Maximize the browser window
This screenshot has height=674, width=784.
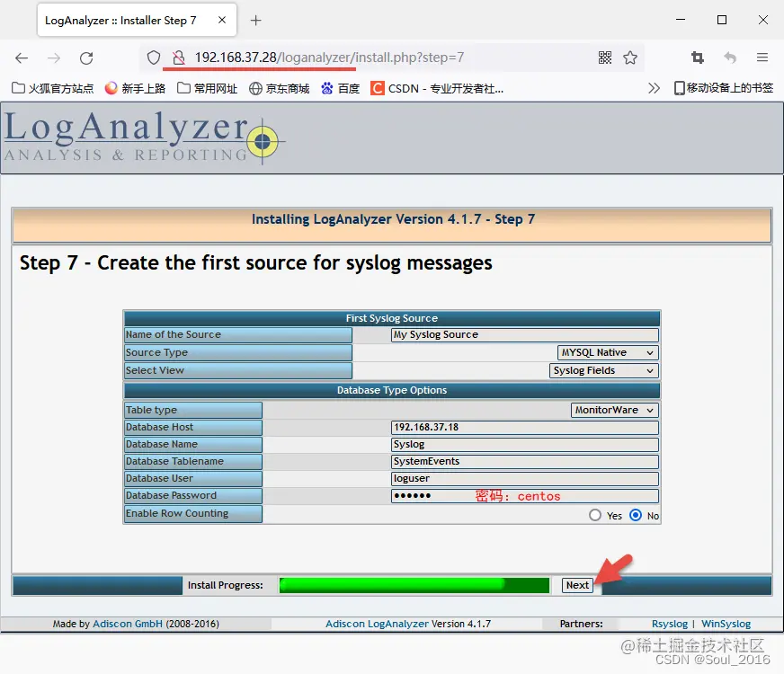722,20
